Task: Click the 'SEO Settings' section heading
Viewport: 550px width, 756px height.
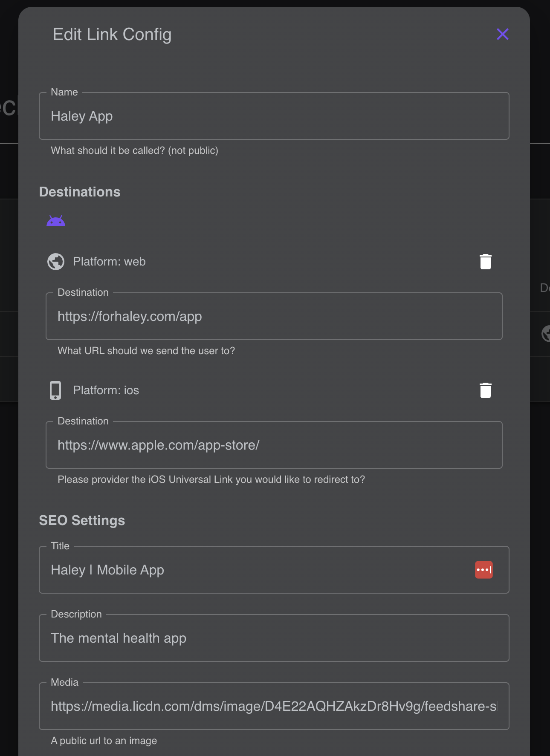Action: point(82,520)
